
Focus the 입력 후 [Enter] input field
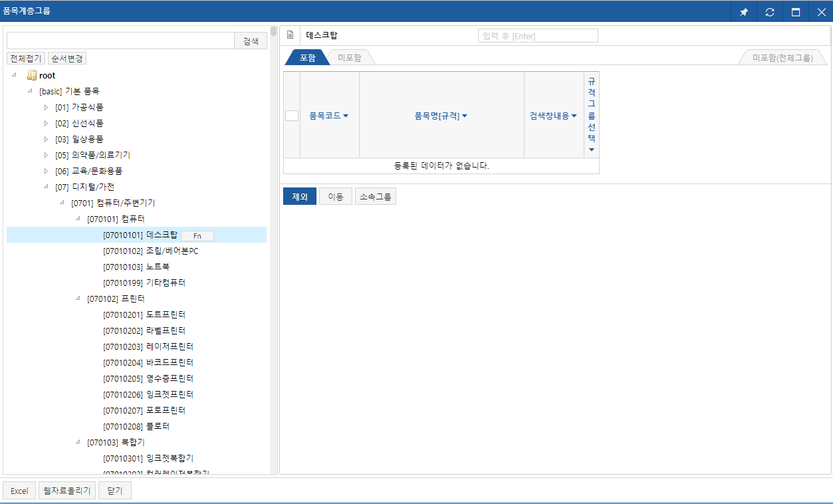click(538, 36)
